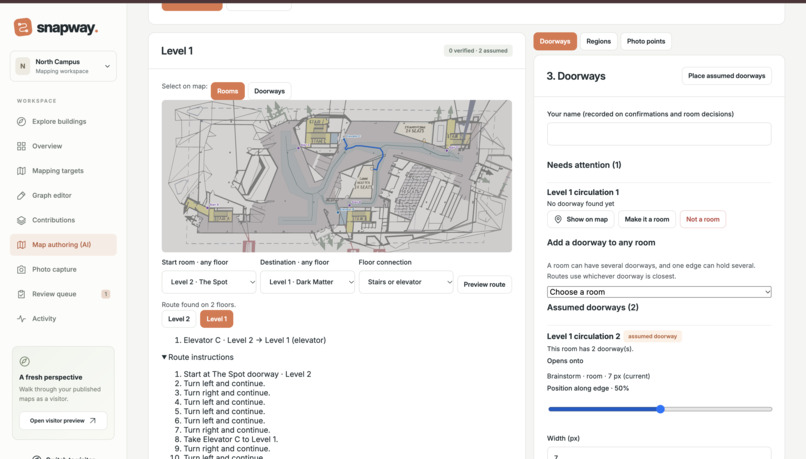Open visitor preview
The width and height of the screenshot is (806, 459).
point(63,420)
